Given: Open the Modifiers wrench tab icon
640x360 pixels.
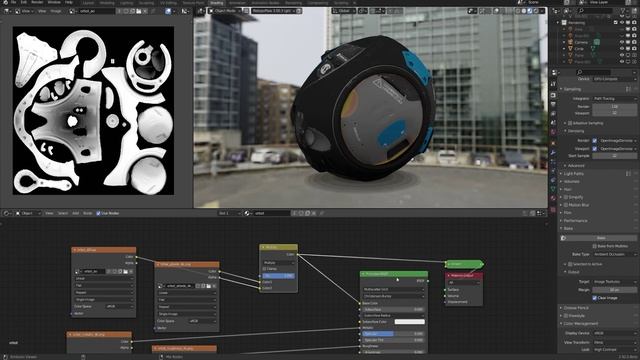Looking at the screenshot, I should [553, 152].
